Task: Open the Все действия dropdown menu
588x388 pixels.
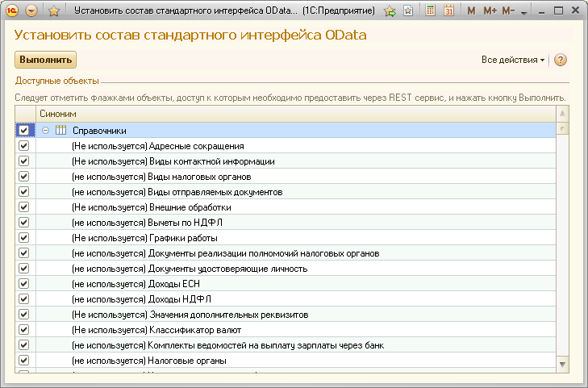Action: (513, 60)
